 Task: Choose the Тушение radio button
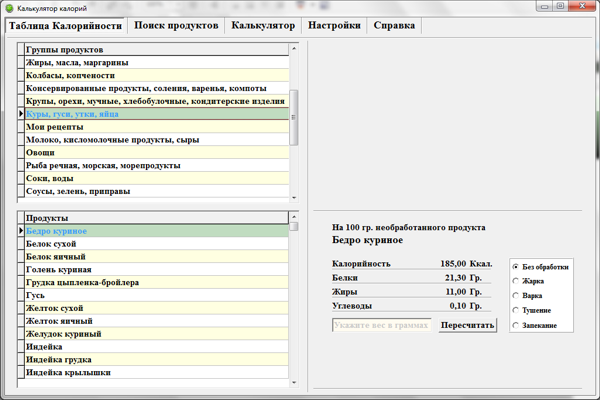click(532, 310)
